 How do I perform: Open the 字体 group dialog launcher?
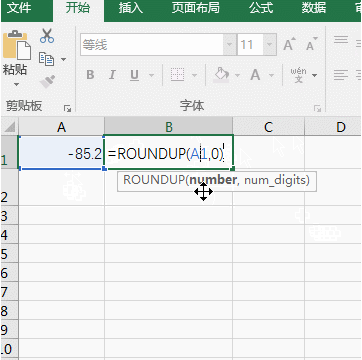318,108
